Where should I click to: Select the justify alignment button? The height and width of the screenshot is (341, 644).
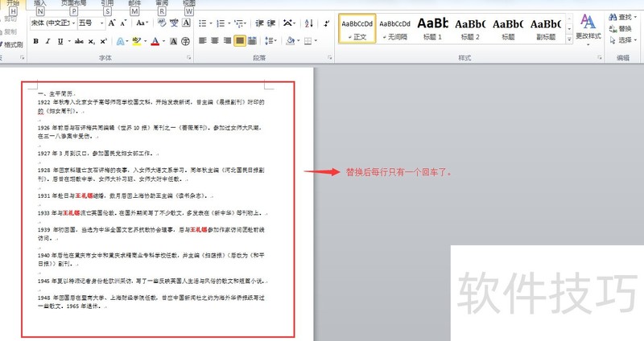pos(240,40)
